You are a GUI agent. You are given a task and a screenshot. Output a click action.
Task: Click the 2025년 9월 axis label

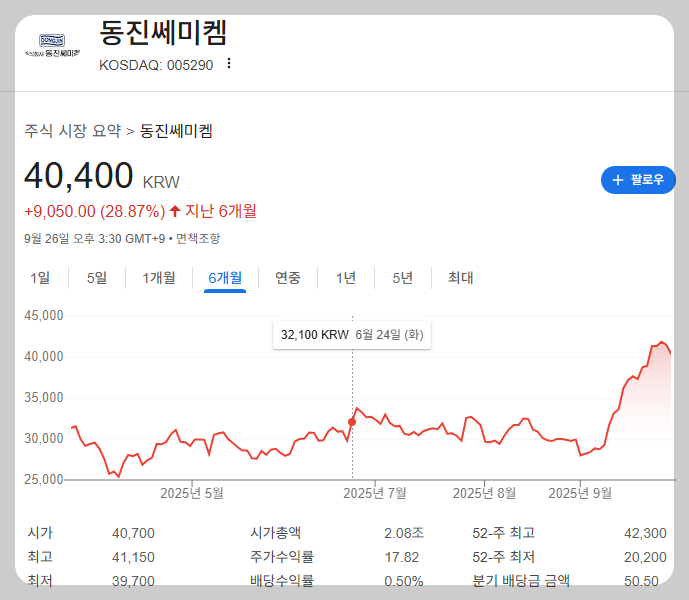tap(580, 493)
